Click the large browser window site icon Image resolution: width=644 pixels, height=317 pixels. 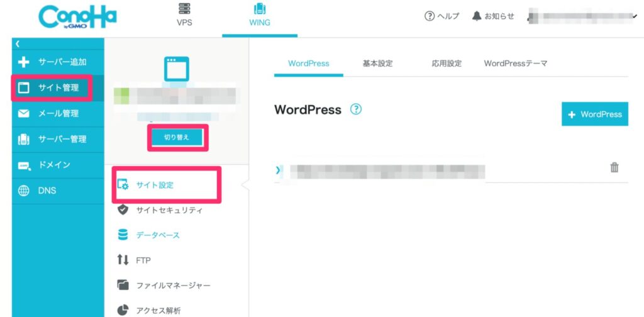pos(177,69)
